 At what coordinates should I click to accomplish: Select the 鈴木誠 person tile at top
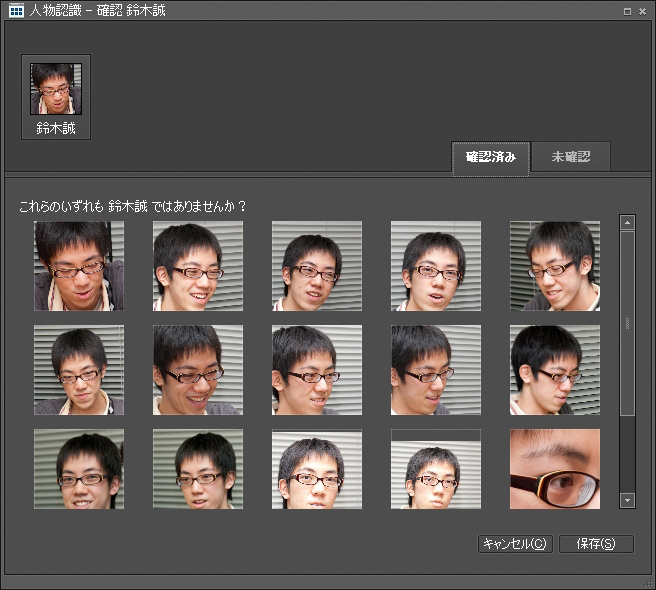(x=56, y=97)
